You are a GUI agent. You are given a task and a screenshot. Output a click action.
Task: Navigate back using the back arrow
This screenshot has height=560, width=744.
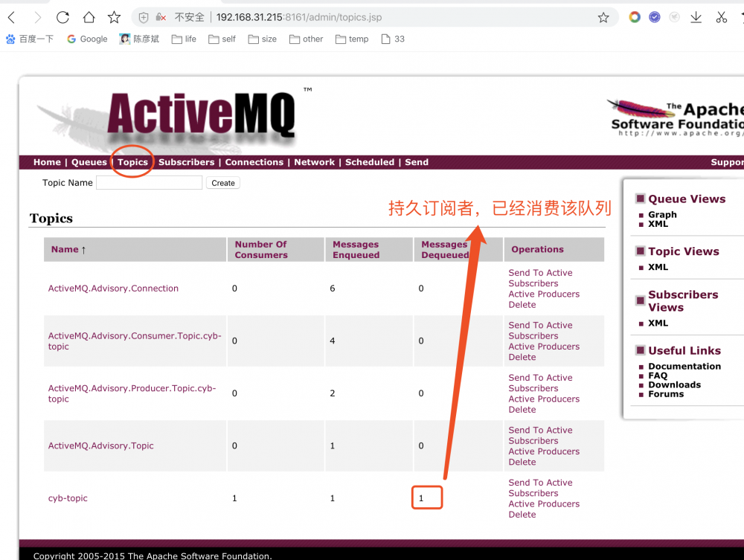(x=11, y=16)
